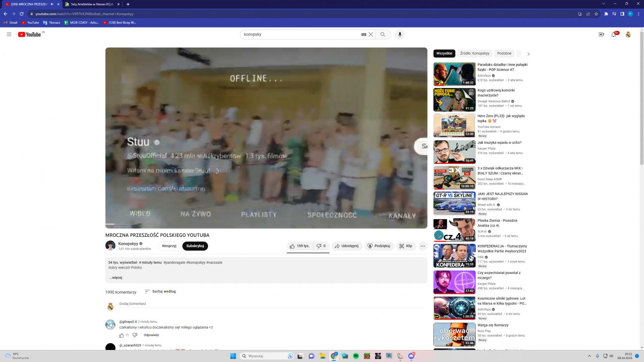Open the Create video icon
This screenshot has width=644, height=362.
pyautogui.click(x=601, y=34)
